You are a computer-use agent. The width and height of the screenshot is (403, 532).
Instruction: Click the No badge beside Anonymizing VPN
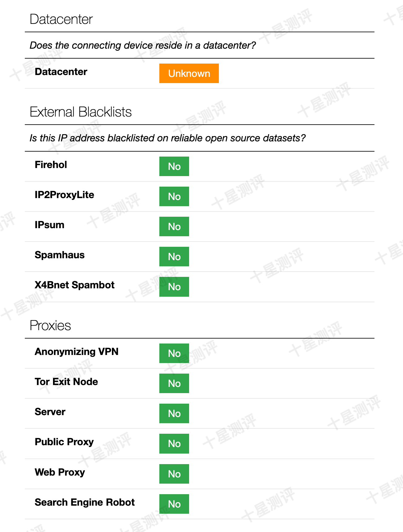point(174,353)
